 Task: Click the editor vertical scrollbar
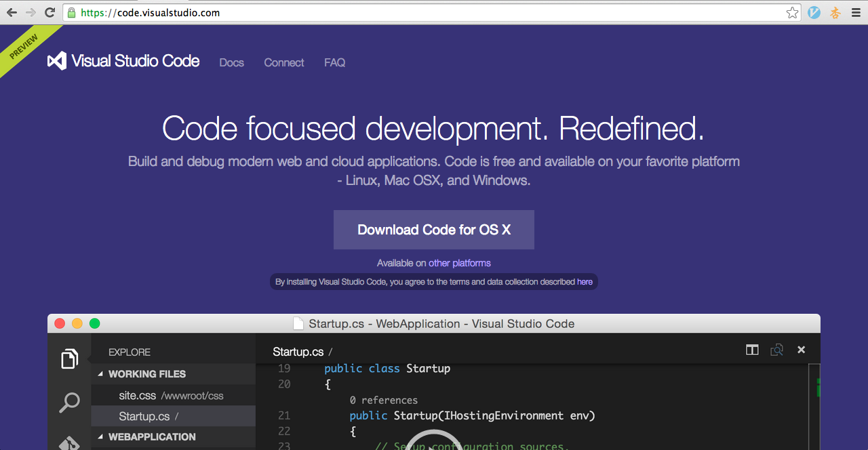click(x=814, y=407)
